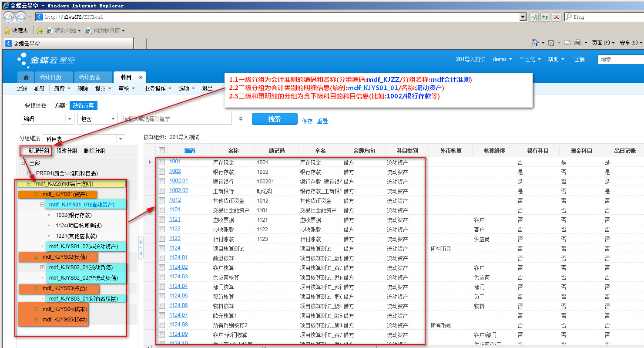This screenshot has width=644, height=348.
Task: Click the Kingdee cloud logo
Action: [46, 59]
